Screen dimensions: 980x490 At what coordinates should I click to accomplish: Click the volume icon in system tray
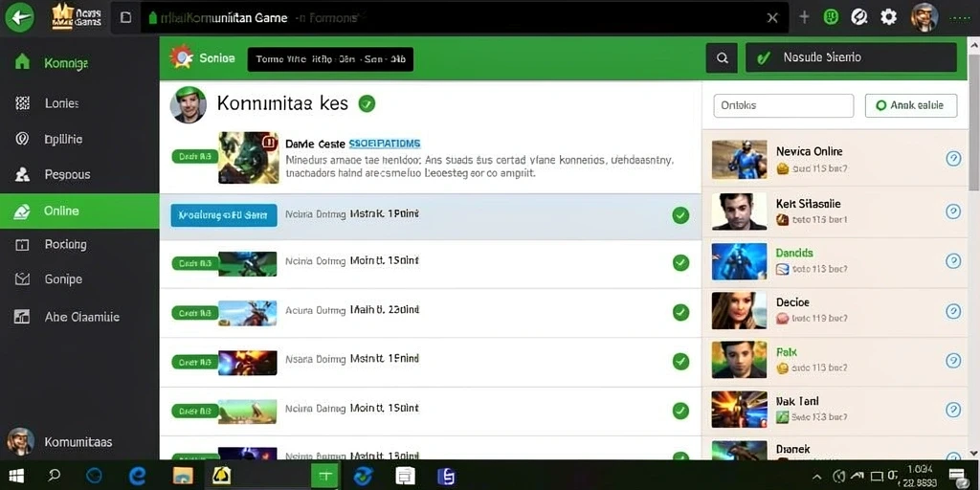pos(839,478)
